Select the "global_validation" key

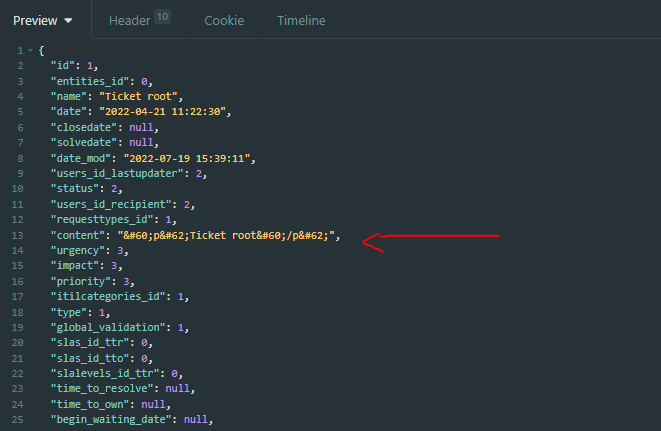click(x=108, y=328)
